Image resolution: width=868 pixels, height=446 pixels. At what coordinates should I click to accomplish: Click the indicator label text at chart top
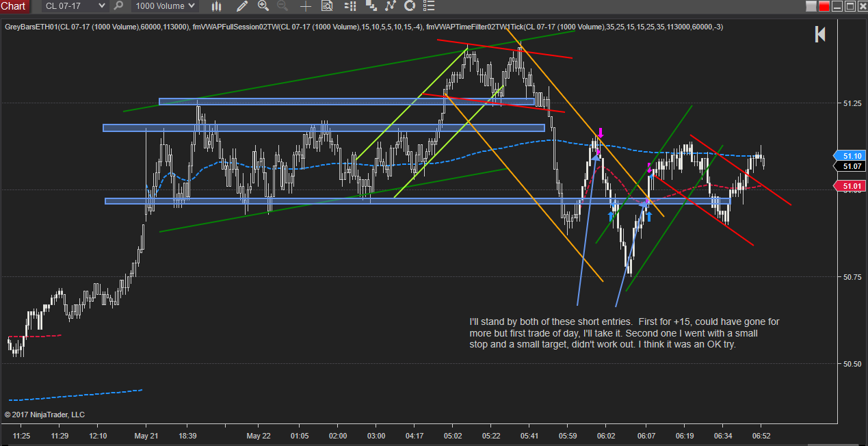point(364,27)
